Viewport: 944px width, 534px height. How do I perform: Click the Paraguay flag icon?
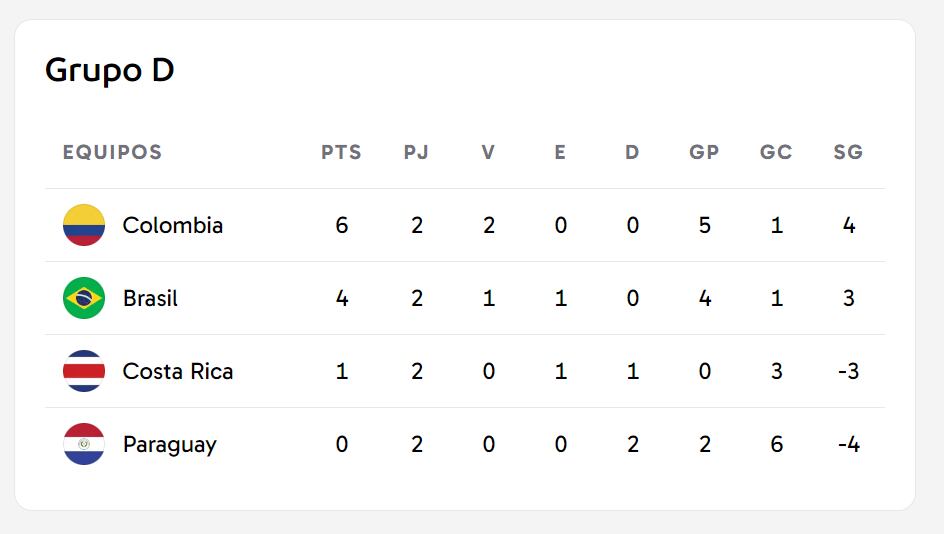(x=84, y=444)
